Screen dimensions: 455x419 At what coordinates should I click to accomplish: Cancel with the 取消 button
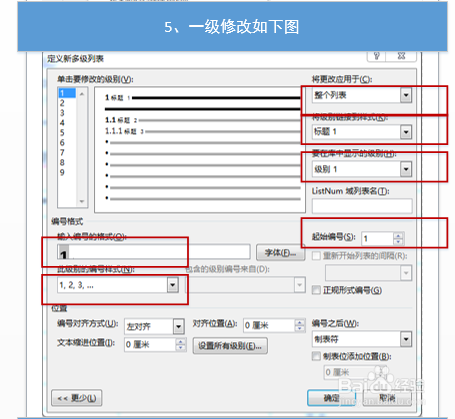click(x=387, y=398)
